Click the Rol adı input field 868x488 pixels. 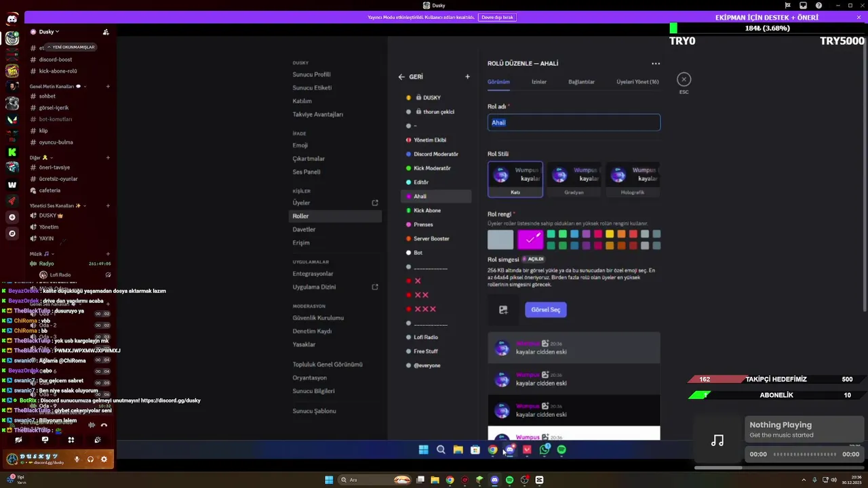pyautogui.click(x=574, y=123)
